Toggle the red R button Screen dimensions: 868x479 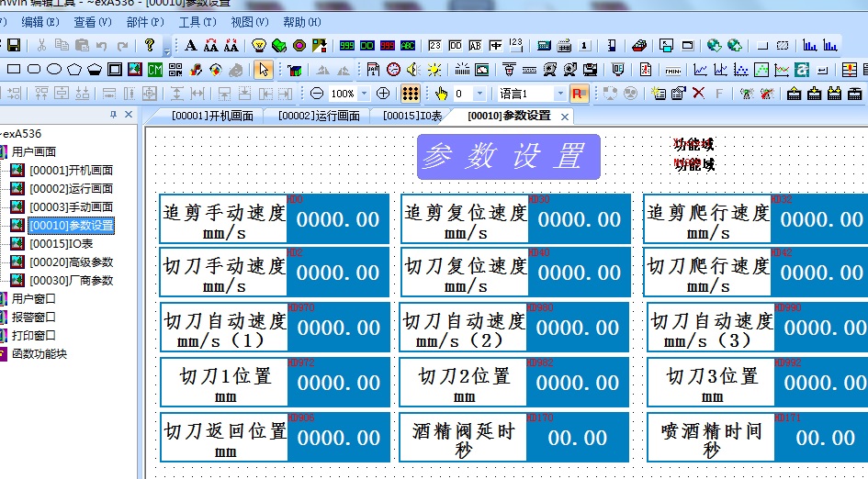579,94
